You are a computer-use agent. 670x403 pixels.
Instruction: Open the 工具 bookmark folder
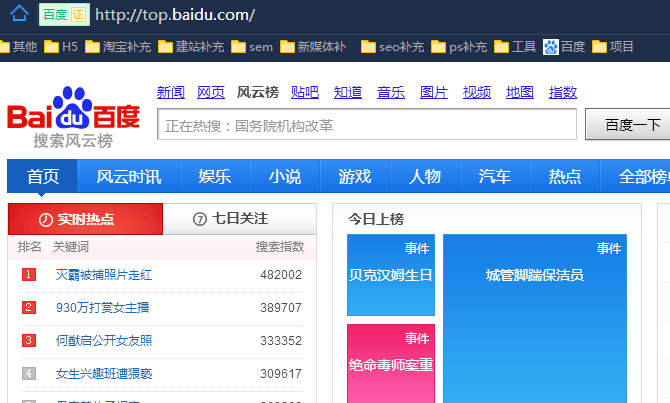click(515, 47)
